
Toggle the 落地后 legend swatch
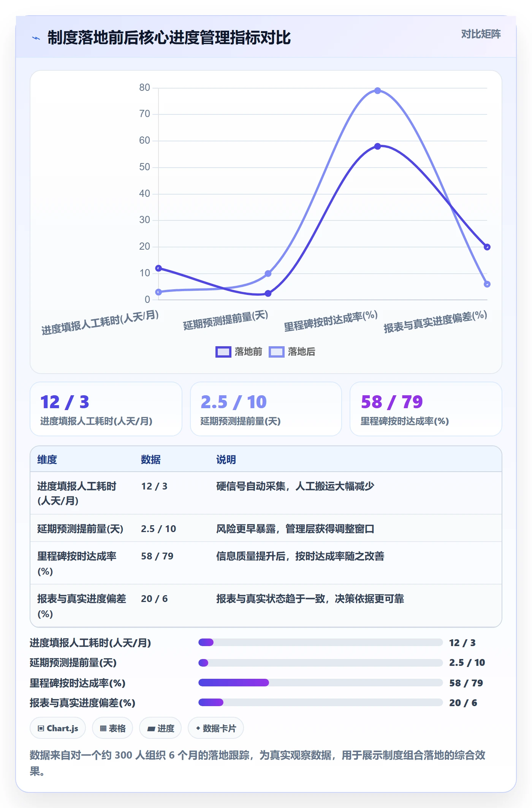click(x=276, y=352)
